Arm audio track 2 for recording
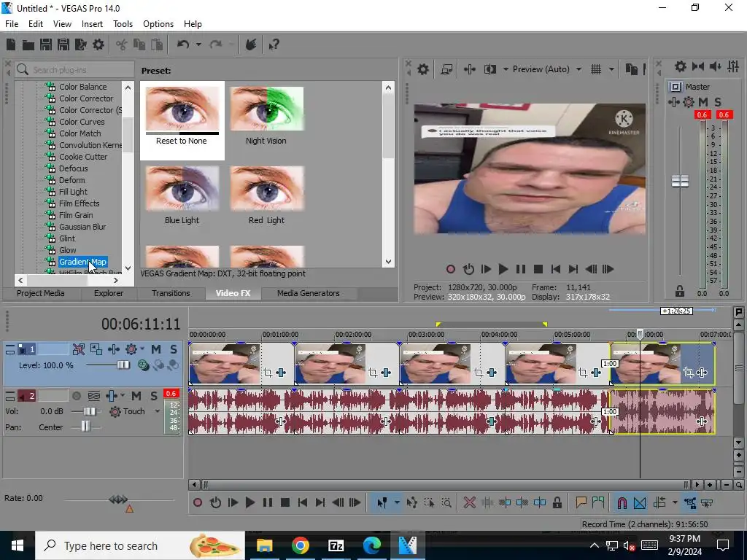This screenshot has height=560, width=747. 76,396
